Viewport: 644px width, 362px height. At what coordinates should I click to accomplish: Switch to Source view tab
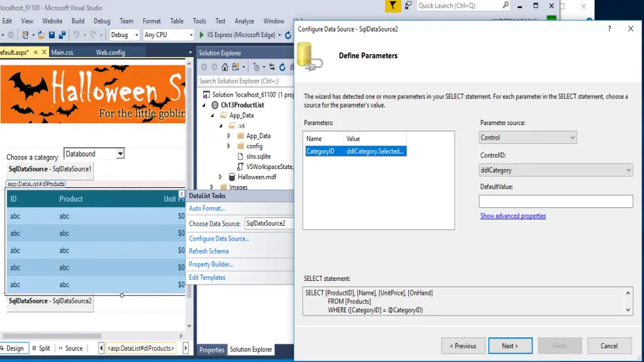70,348
